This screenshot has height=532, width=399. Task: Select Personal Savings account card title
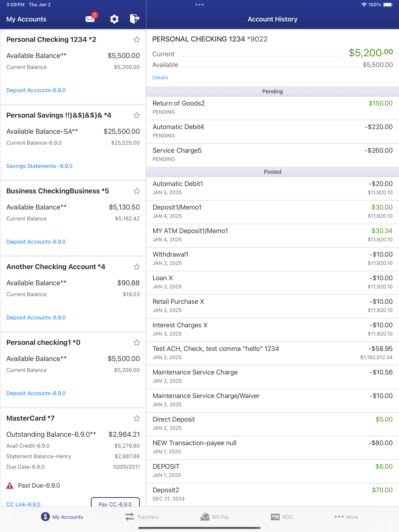(59, 115)
